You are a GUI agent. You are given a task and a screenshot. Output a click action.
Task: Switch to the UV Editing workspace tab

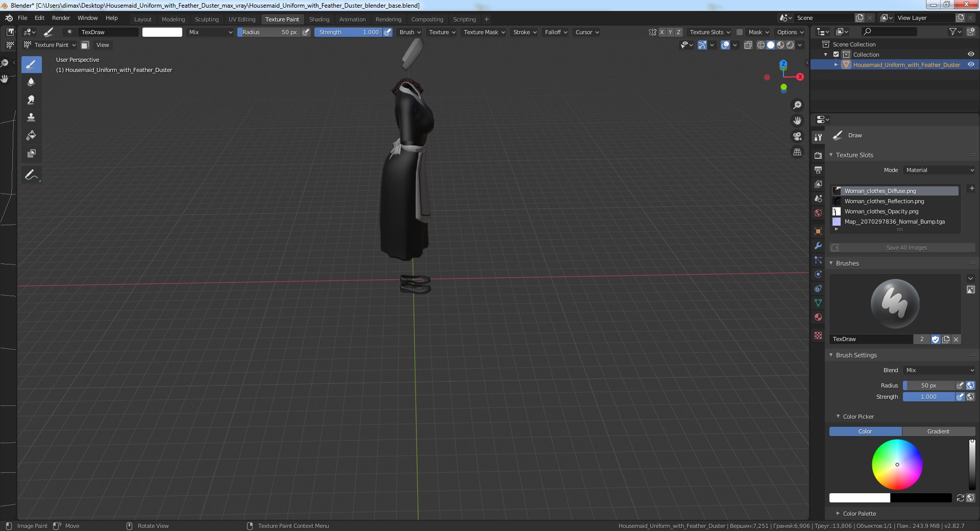click(x=242, y=19)
